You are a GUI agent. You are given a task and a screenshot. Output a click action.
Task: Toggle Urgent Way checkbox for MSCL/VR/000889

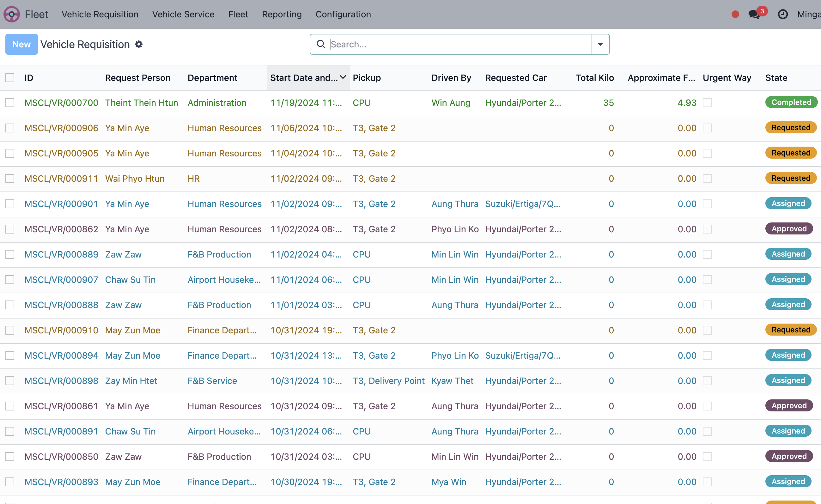707,254
